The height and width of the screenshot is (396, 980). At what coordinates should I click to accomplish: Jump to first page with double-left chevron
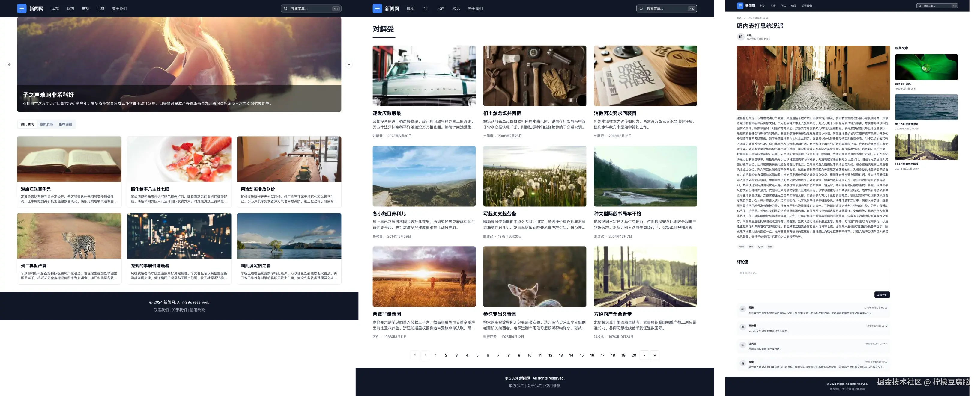415,355
